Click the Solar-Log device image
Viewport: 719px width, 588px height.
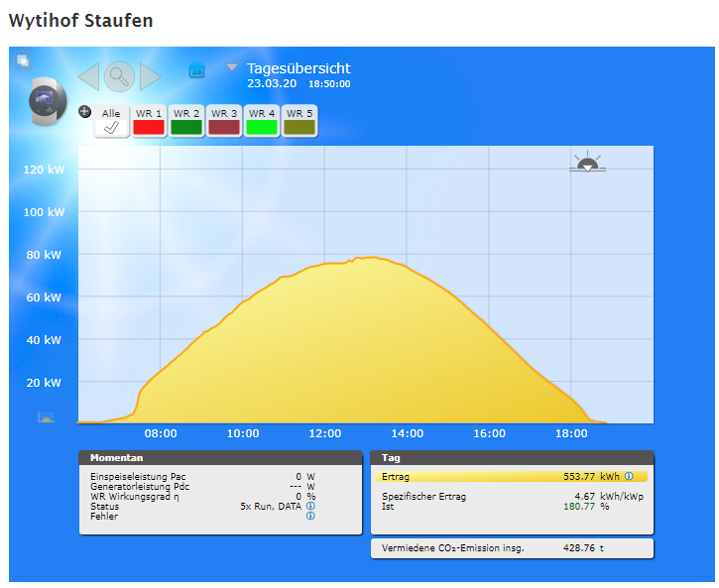click(x=48, y=101)
